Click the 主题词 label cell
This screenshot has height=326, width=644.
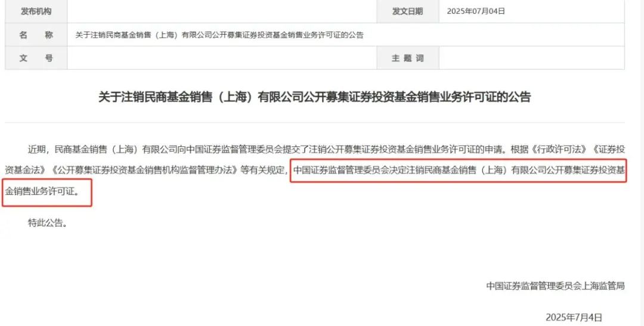click(x=408, y=58)
